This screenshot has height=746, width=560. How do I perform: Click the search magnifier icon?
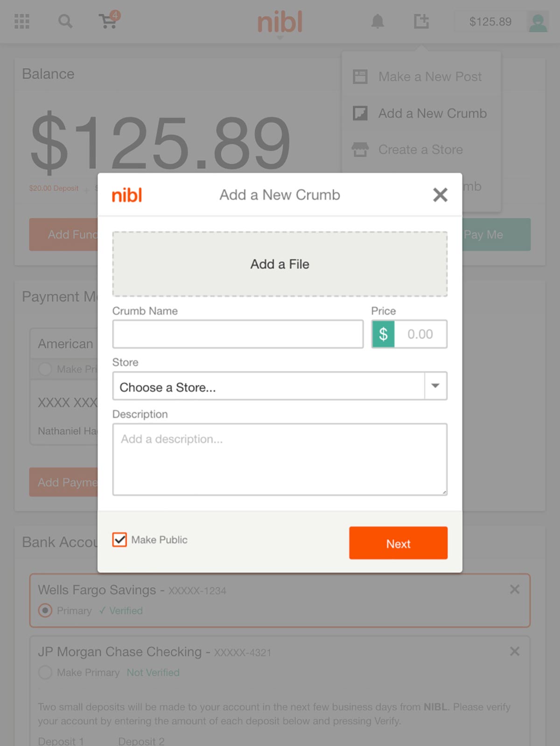coord(65,21)
